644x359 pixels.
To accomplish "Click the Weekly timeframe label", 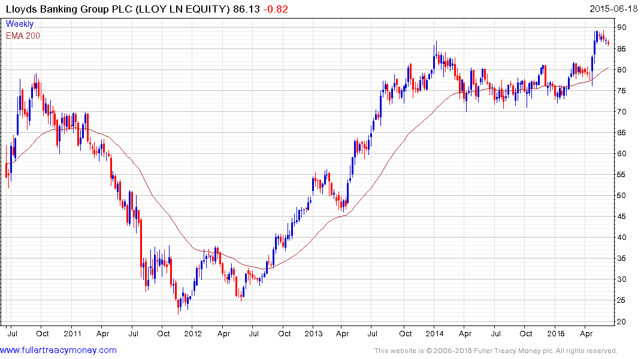I will (x=20, y=24).
